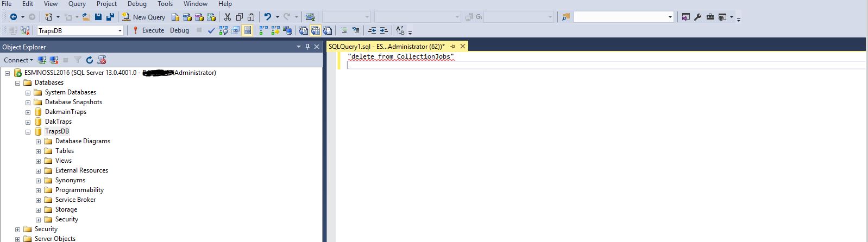Open the Connect dropdown in Object Explorer
The width and height of the screenshot is (868, 242).
pyautogui.click(x=18, y=60)
